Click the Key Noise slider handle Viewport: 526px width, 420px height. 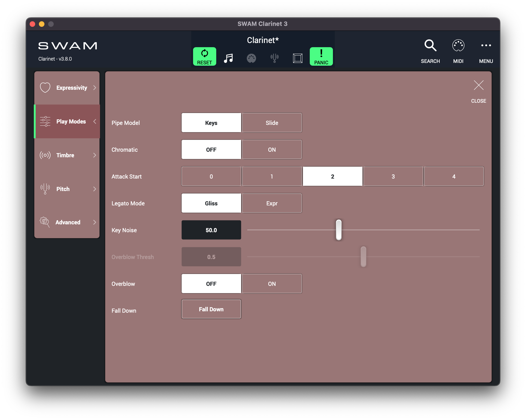[338, 230]
